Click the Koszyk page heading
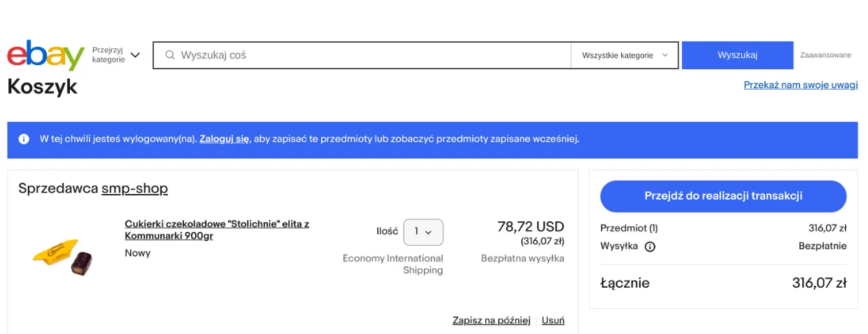The image size is (868, 334). [42, 87]
